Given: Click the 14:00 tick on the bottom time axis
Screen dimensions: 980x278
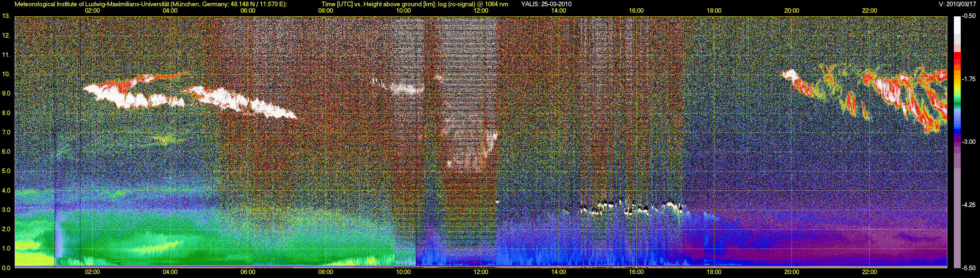Looking at the screenshot, I should click(559, 272).
